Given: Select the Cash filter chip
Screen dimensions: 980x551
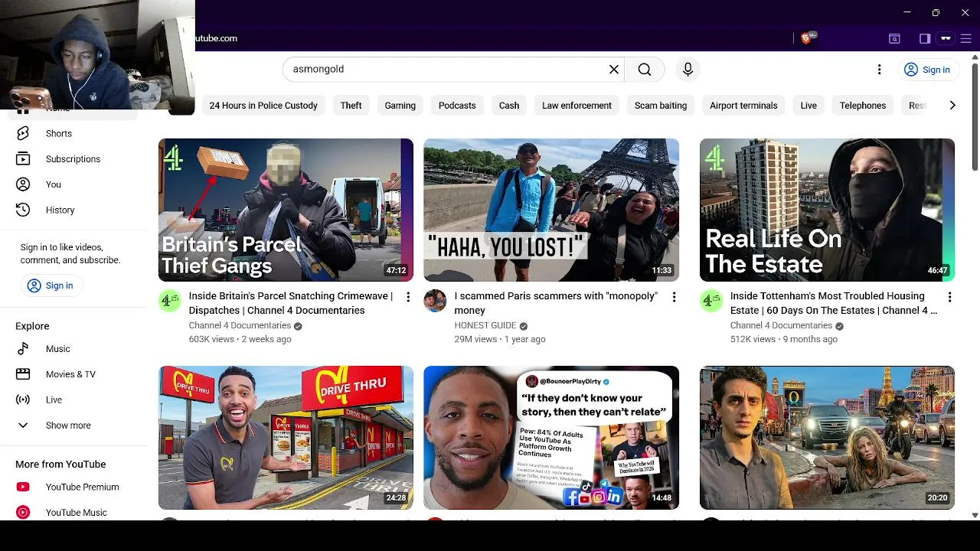Looking at the screenshot, I should (x=509, y=106).
